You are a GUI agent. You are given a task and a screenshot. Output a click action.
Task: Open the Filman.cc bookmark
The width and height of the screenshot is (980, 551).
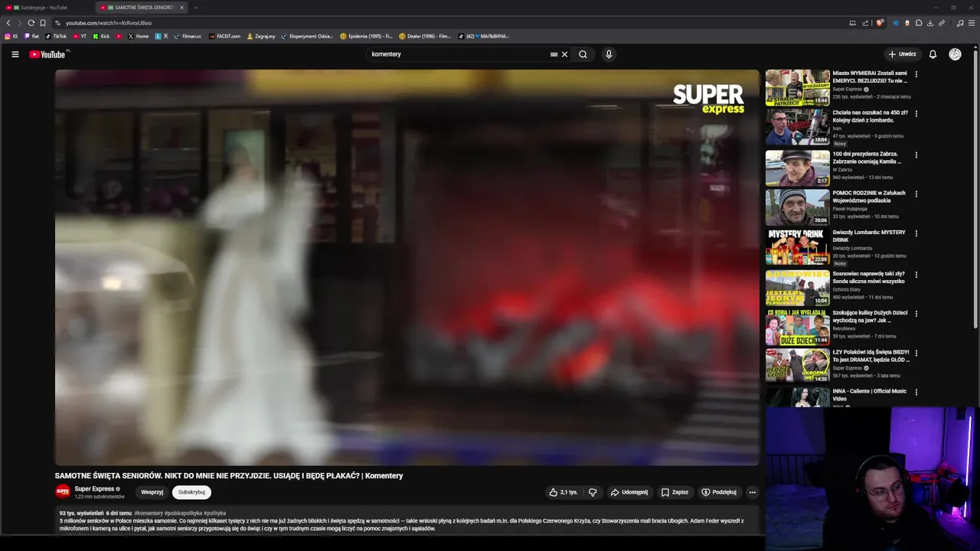click(x=188, y=36)
